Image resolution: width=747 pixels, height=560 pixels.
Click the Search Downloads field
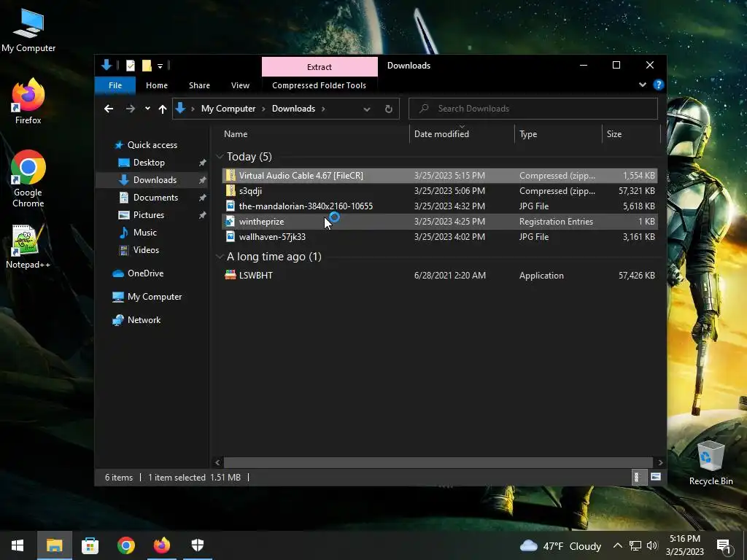(533, 109)
